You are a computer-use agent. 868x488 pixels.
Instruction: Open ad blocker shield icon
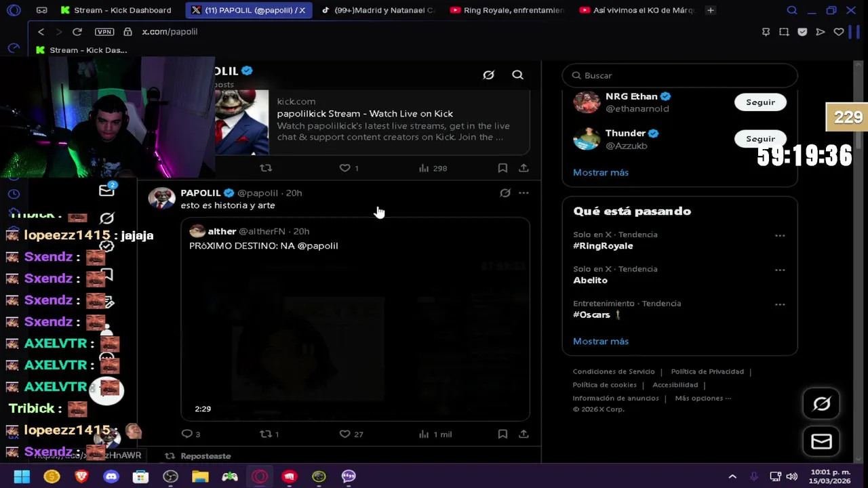pyautogui.click(x=802, y=32)
